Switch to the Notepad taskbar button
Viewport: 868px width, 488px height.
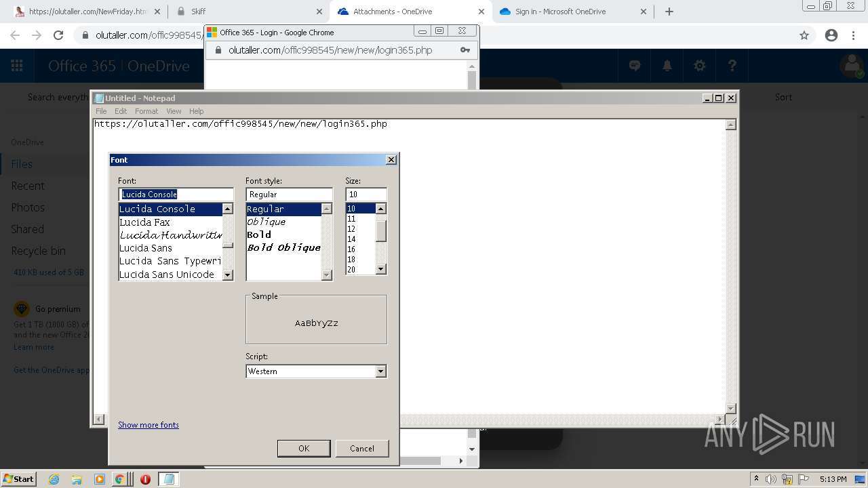tap(169, 479)
